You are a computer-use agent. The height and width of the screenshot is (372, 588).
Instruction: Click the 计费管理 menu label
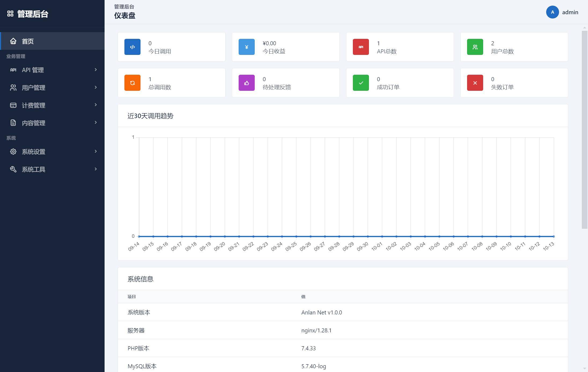pyautogui.click(x=34, y=105)
